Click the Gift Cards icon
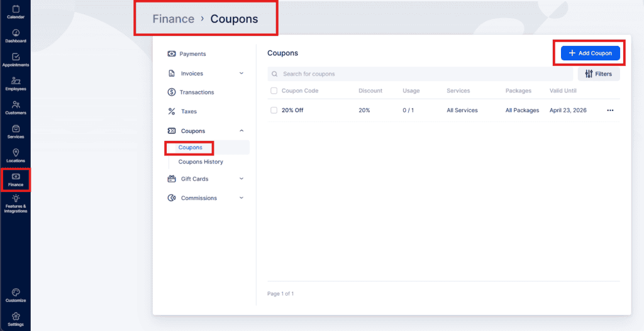Viewport: 644px width, 331px height. click(172, 179)
